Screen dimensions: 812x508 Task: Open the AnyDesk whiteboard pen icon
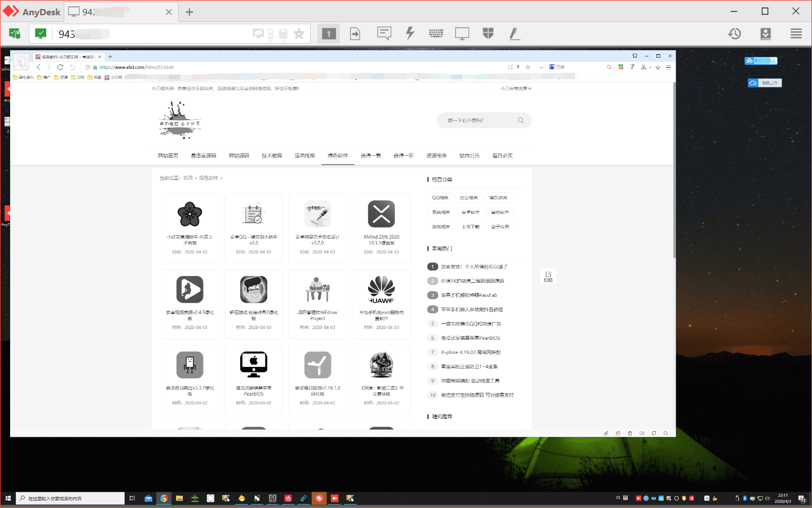click(514, 33)
